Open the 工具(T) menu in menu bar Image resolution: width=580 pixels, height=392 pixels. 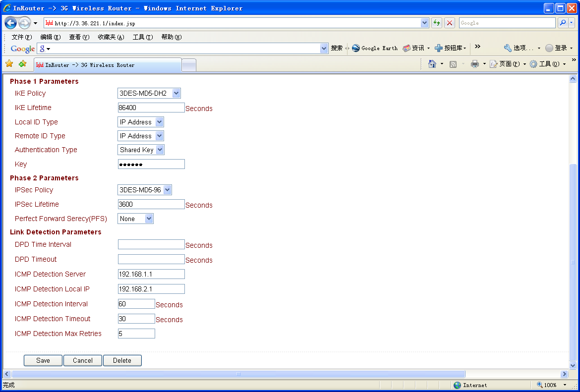pyautogui.click(x=142, y=37)
